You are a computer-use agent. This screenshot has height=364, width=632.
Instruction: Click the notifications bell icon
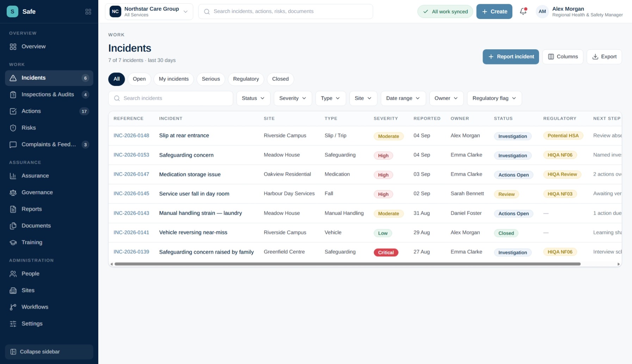(523, 11)
